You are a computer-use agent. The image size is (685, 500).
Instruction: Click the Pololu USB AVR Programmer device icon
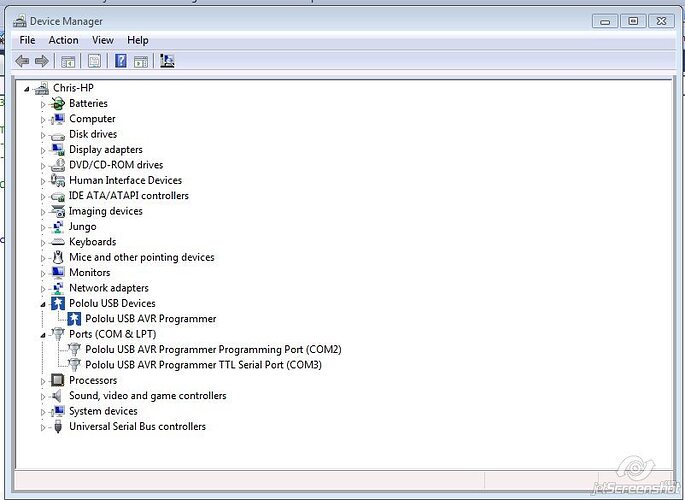coord(75,319)
